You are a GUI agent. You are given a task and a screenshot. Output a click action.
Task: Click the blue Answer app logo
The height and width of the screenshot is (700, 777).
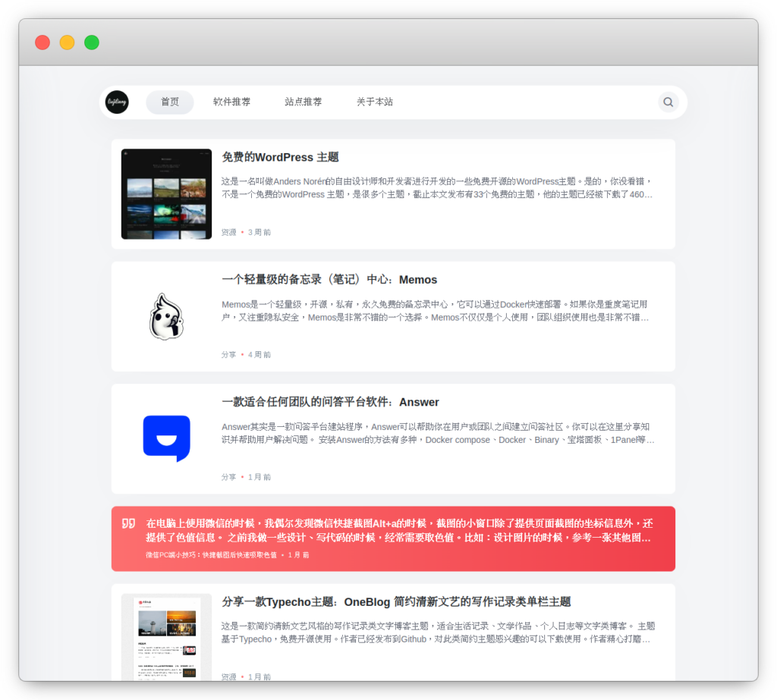pos(165,438)
